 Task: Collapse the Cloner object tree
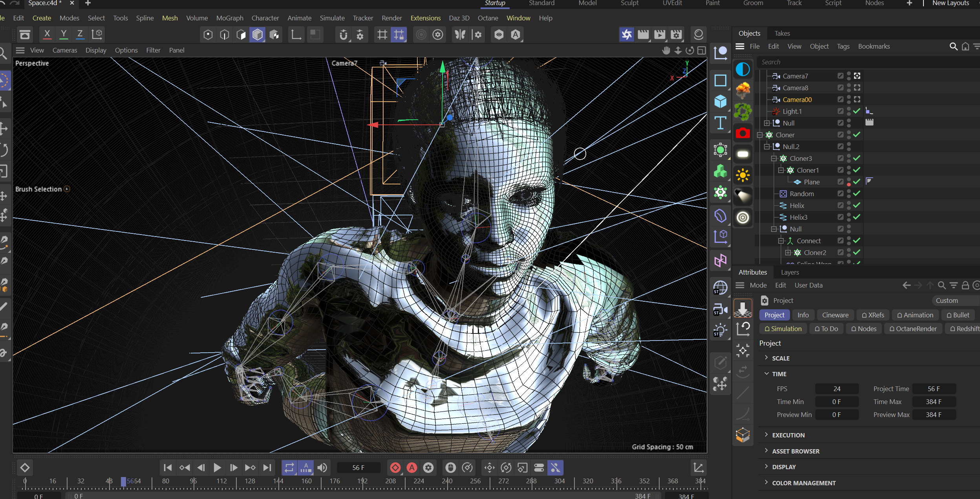coord(760,135)
